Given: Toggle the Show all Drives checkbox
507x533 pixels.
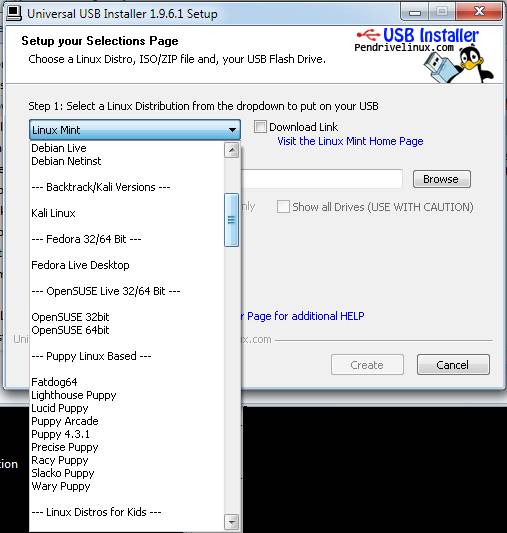Looking at the screenshot, I should 283,207.
